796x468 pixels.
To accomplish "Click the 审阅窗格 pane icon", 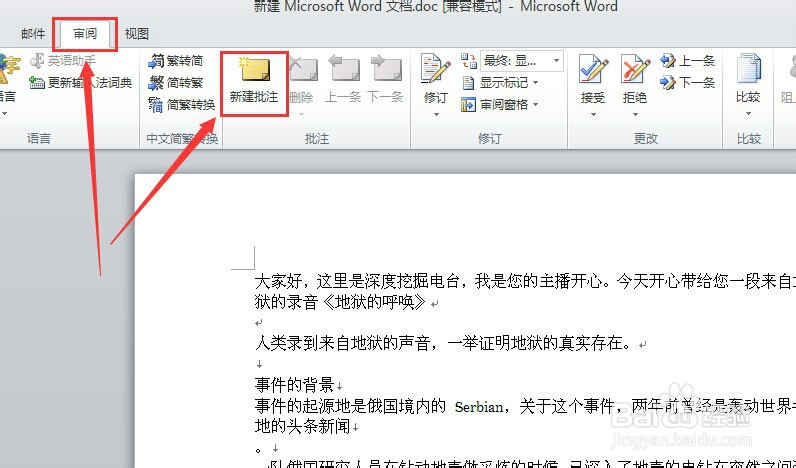I will (x=468, y=105).
